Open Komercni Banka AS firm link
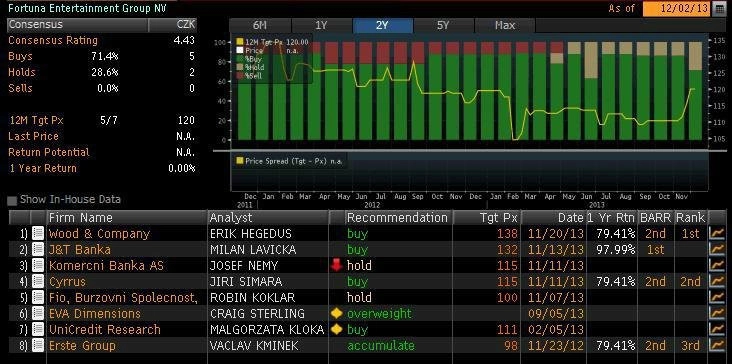This screenshot has height=364, width=732. (x=106, y=266)
